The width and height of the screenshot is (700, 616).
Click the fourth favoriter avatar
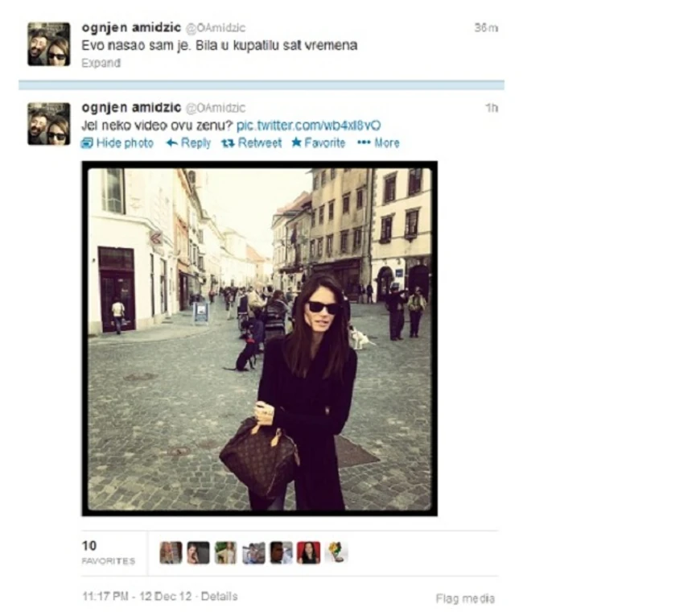(x=253, y=552)
